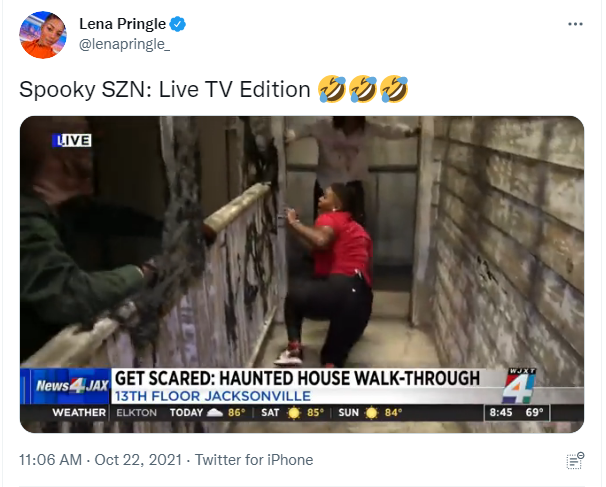Click the Get Scared headline banner
The width and height of the screenshot is (606, 487).
pos(297,378)
